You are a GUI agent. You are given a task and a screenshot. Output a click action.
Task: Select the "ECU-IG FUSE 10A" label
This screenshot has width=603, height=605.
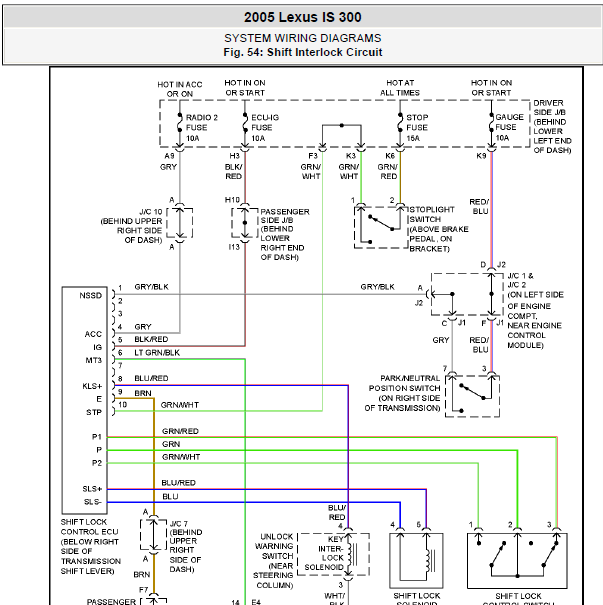[x=265, y=128]
